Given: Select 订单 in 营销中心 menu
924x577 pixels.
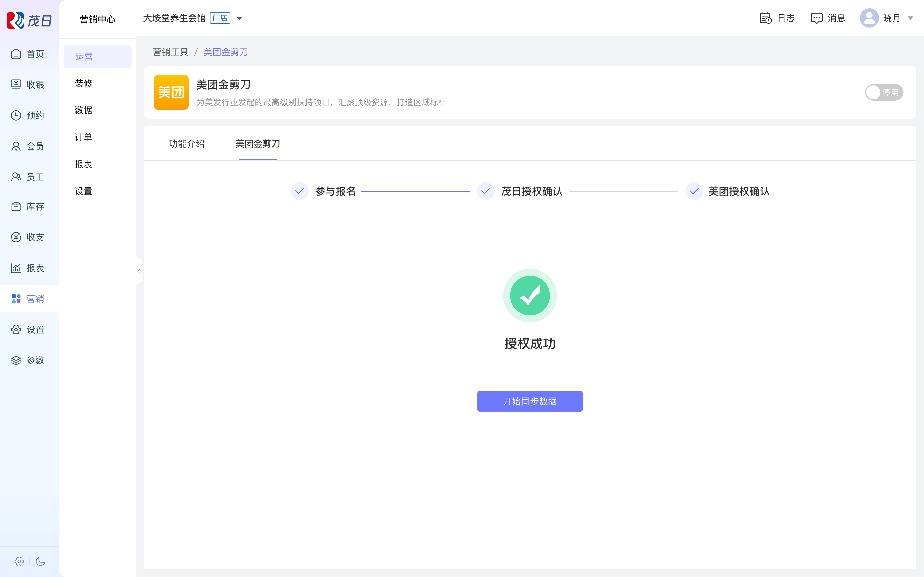Looking at the screenshot, I should pyautogui.click(x=84, y=137).
